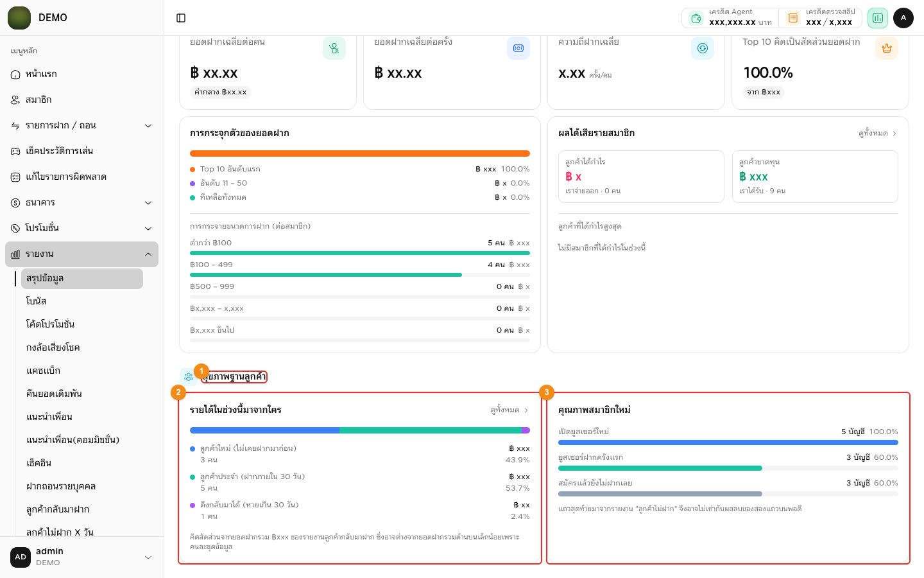Open the แนะนำเพื่อน(คอมมิชชั่น) report item
Image resolution: width=924 pixels, height=578 pixels.
point(82,441)
